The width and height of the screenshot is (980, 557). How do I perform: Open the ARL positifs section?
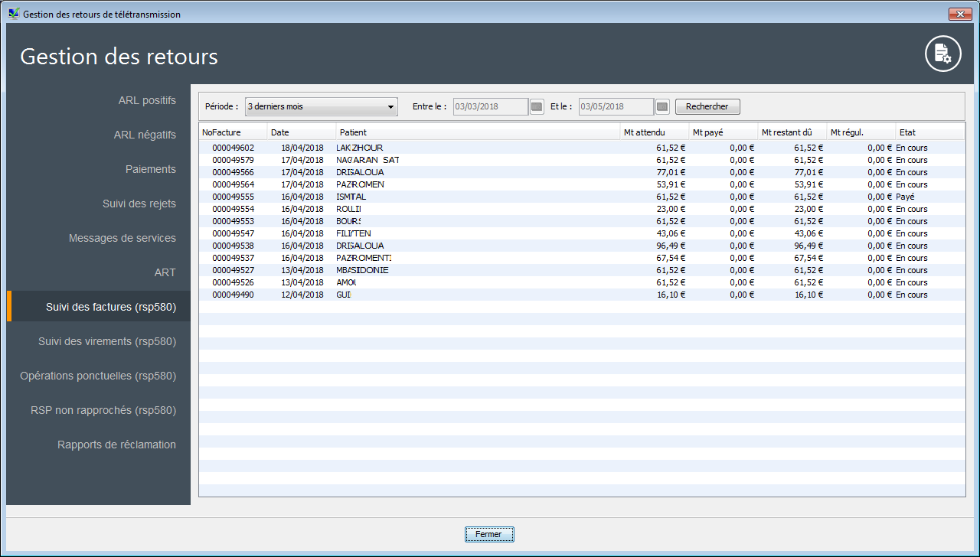(x=146, y=100)
